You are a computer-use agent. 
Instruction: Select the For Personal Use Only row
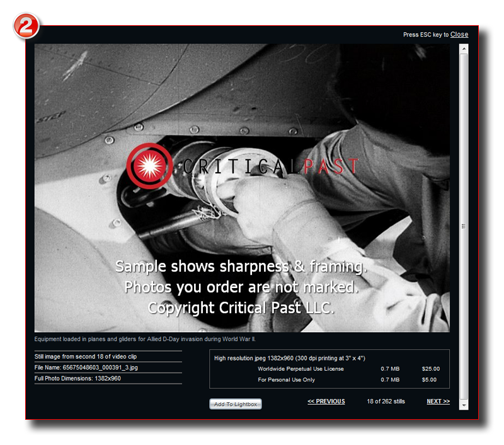coord(347,379)
